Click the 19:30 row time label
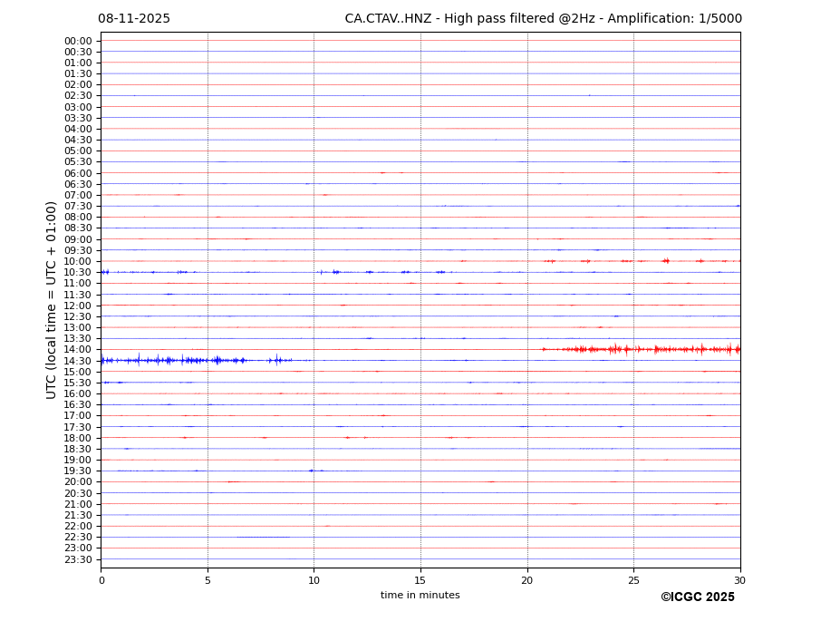This screenshot has height=631, width=840. tap(77, 471)
